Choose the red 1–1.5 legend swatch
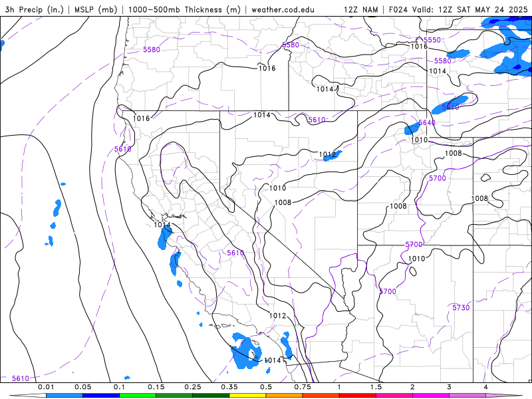This screenshot has height=399, width=532. pos(357,396)
